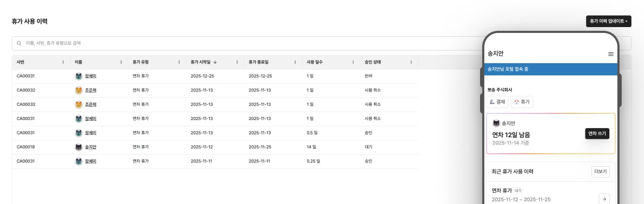Click the sort arrow beside 휴가 시작일

(215, 62)
